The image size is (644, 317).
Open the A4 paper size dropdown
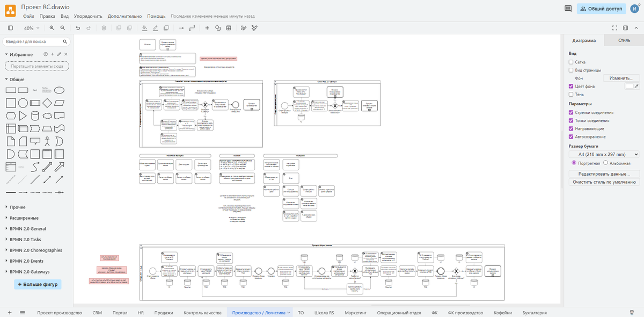604,154
